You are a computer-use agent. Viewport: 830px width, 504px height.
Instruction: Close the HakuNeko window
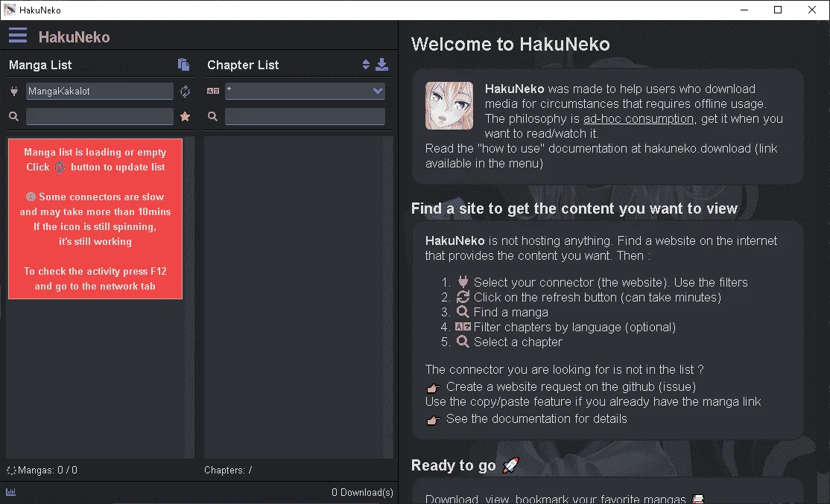pyautogui.click(x=812, y=10)
